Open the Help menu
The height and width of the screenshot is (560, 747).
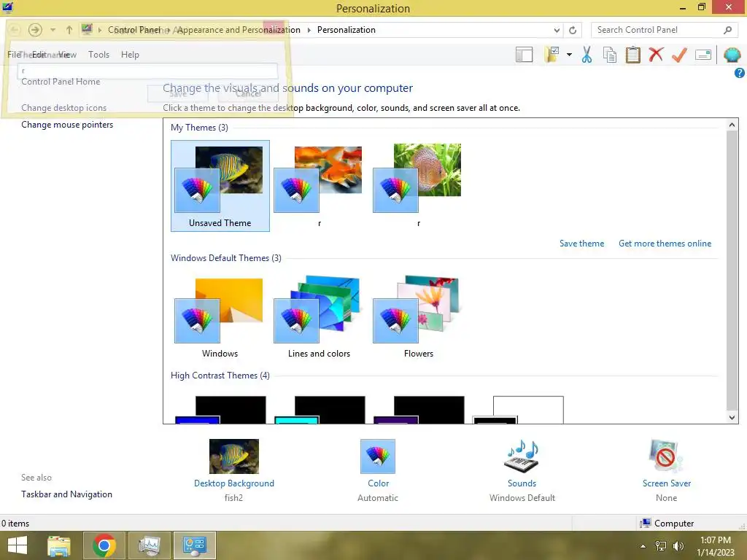coord(130,55)
